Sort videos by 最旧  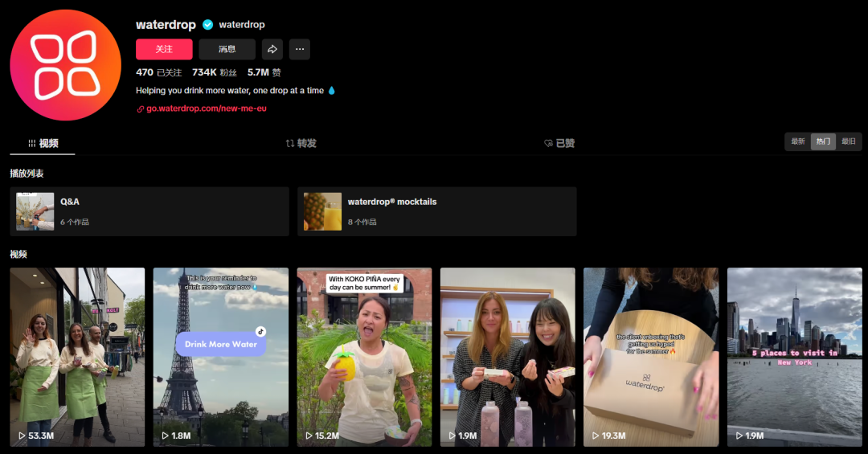point(849,141)
